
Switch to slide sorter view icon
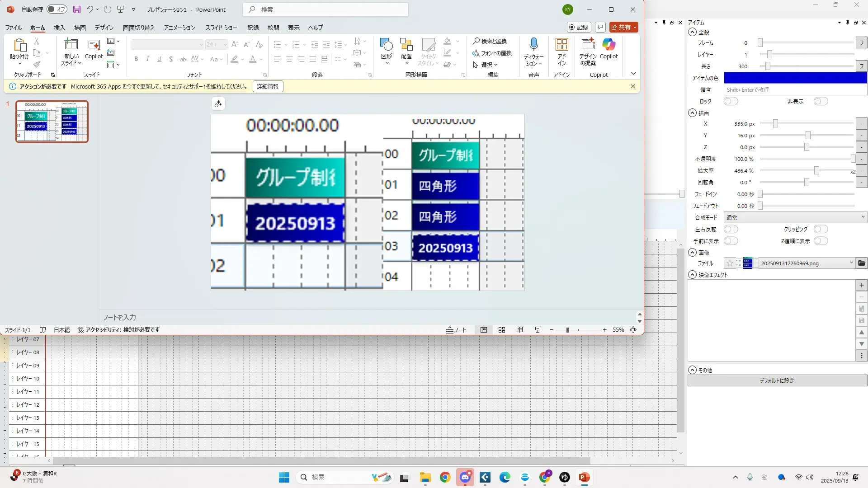coord(502,330)
